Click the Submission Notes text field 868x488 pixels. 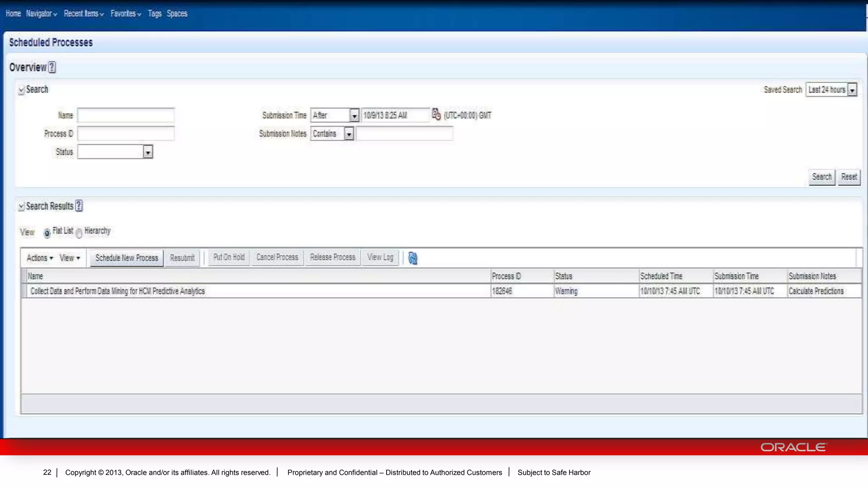[x=405, y=134]
